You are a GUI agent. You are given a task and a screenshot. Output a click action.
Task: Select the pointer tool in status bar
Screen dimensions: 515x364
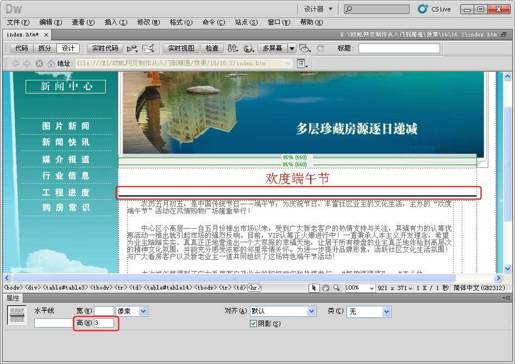click(313, 287)
